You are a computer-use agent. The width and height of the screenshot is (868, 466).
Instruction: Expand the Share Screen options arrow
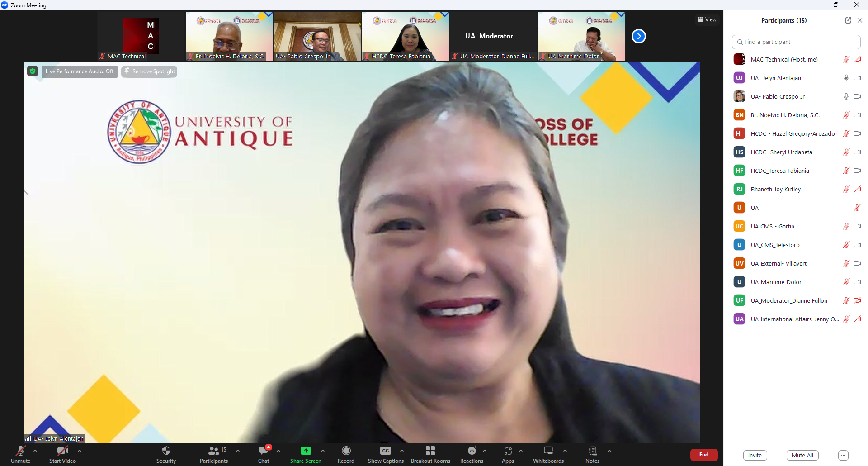[323, 451]
